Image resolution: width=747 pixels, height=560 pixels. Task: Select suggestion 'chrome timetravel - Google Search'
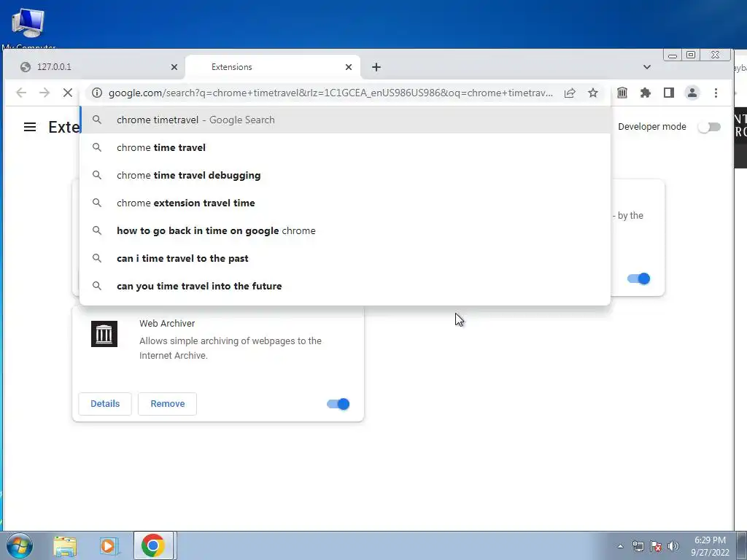[345, 120]
